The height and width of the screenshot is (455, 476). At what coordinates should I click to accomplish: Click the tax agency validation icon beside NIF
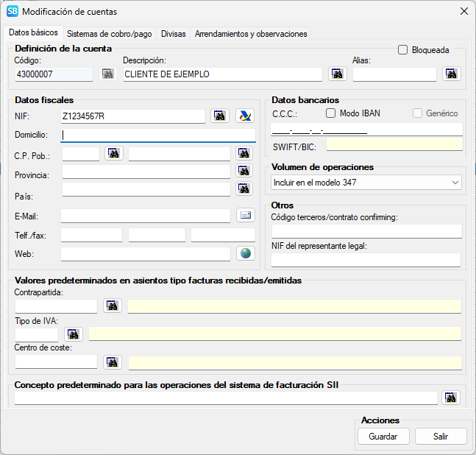pyautogui.click(x=244, y=116)
